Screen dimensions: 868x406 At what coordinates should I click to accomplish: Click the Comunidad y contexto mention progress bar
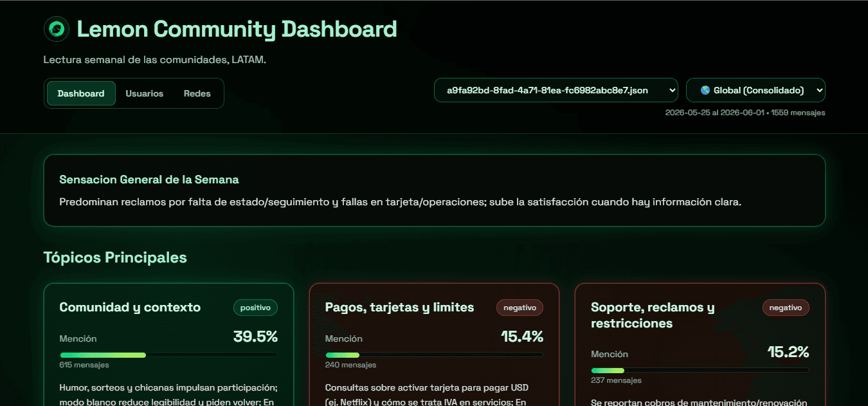click(168, 355)
